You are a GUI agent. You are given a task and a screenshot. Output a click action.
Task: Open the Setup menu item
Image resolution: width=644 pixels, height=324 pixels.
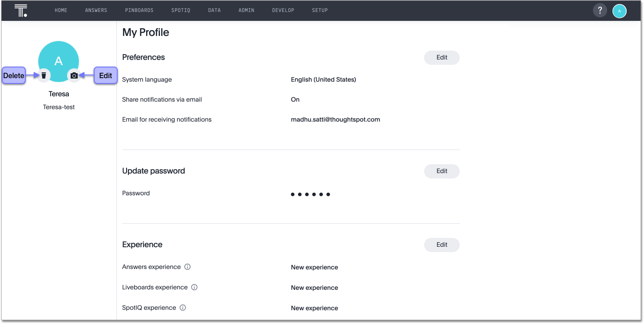pyautogui.click(x=320, y=11)
